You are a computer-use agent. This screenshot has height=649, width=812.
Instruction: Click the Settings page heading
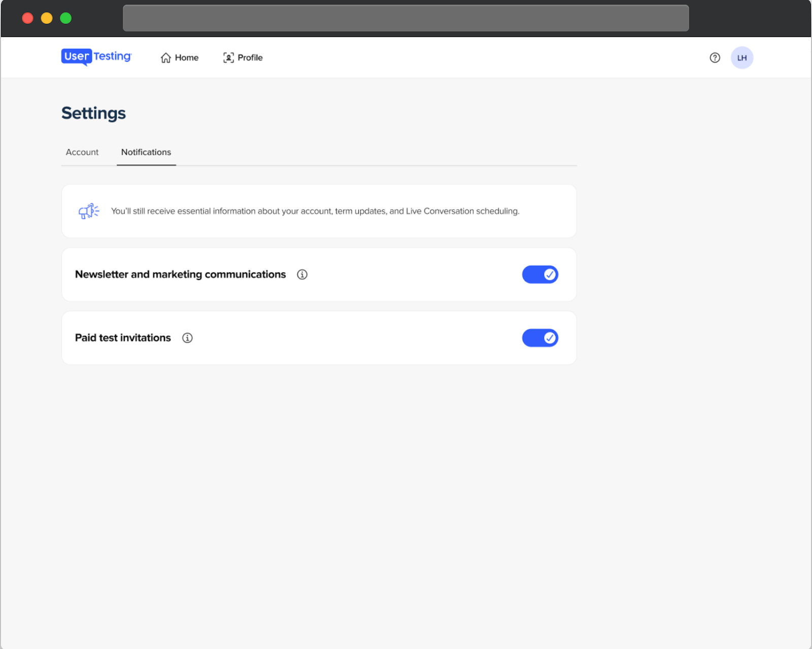(x=93, y=113)
